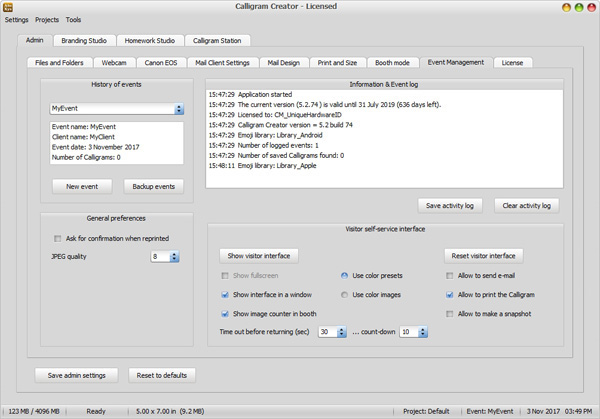Enable Ask for confirmation when reprinted

57,238
